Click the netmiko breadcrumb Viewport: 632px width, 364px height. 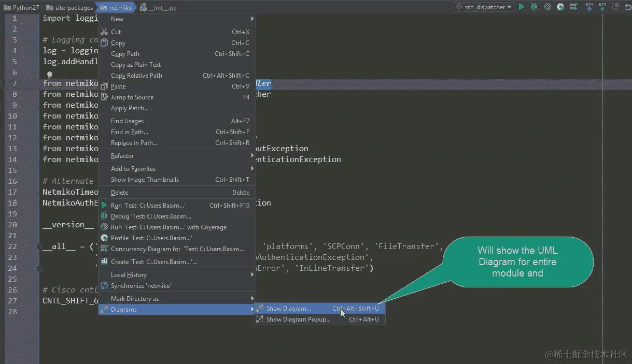tap(116, 7)
